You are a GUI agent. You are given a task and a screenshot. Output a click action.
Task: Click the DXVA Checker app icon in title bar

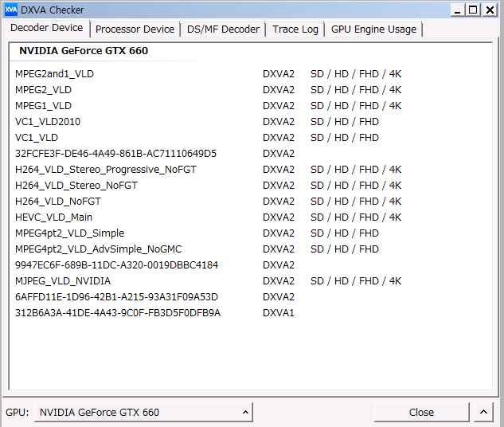(11, 10)
